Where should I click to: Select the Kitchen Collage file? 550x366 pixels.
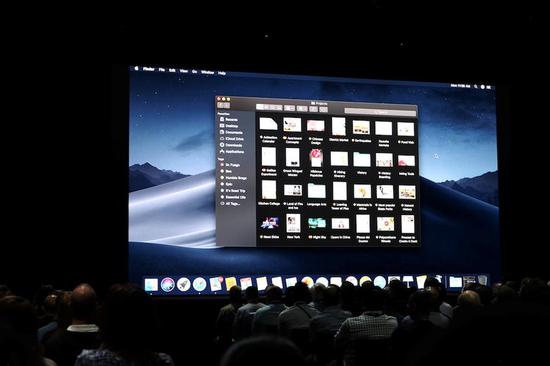pos(269,189)
